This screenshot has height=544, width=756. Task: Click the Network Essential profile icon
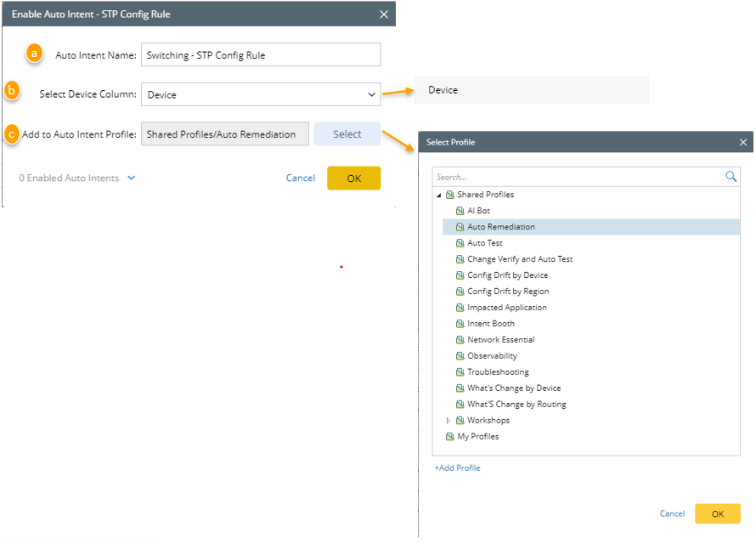[x=460, y=340]
